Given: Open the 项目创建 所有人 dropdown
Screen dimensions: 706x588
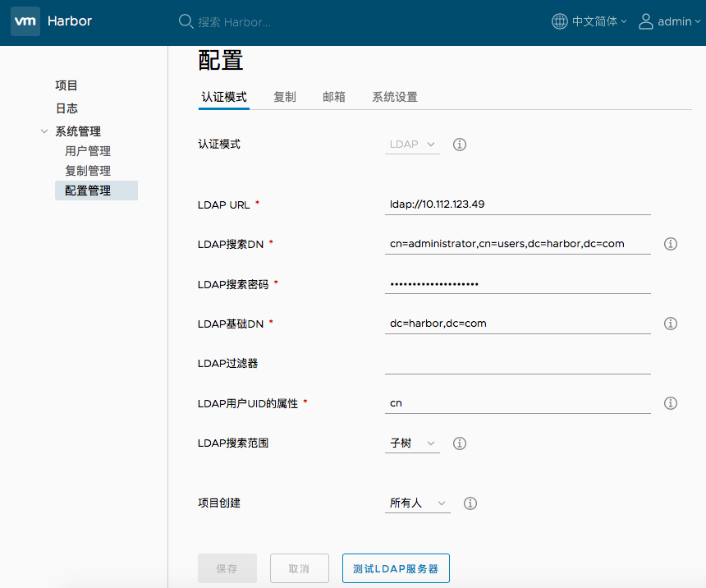Looking at the screenshot, I should (x=418, y=503).
